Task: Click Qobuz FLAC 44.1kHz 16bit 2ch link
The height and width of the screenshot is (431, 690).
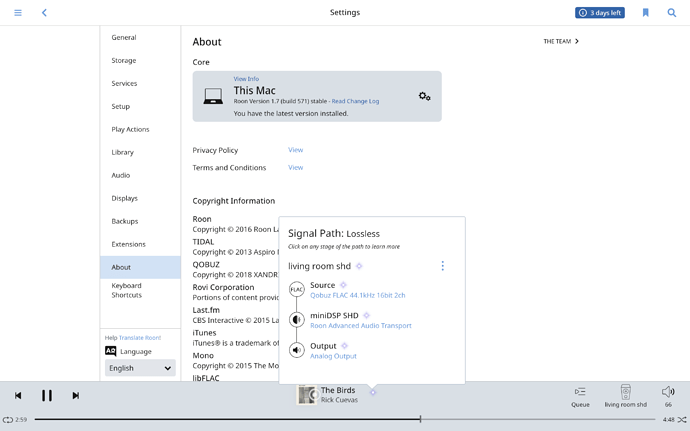Action: [x=358, y=295]
